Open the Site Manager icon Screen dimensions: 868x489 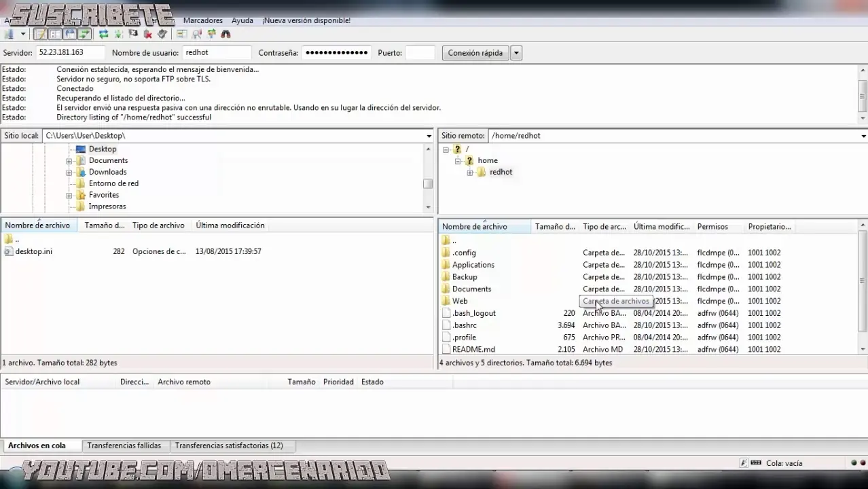tap(10, 34)
